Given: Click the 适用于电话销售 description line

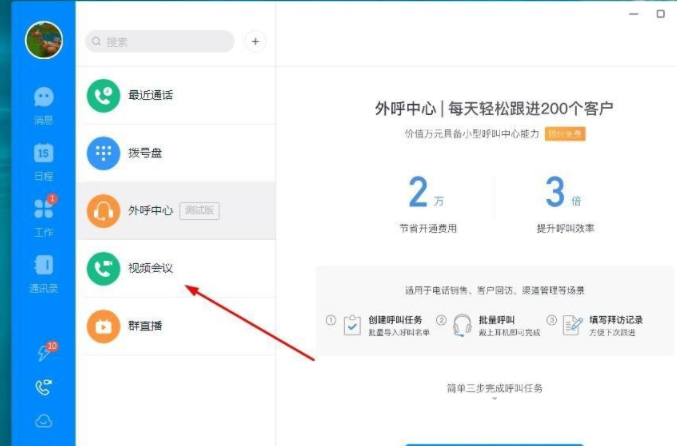Looking at the screenshot, I should (x=494, y=290).
